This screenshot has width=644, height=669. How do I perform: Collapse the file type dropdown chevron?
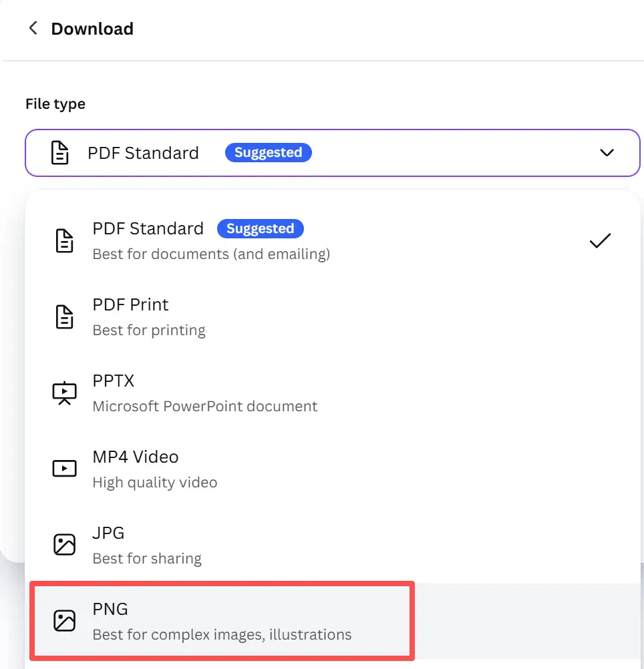(x=607, y=153)
